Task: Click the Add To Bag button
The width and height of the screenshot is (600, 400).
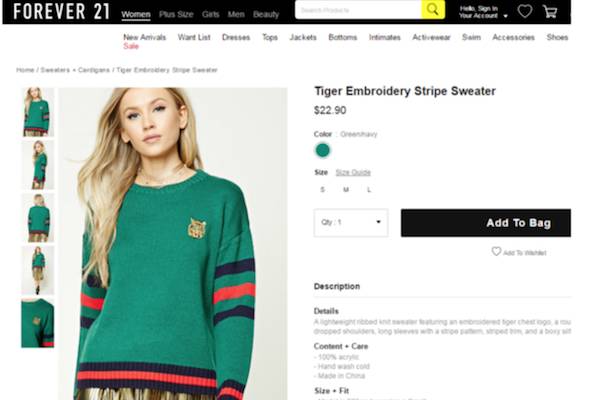Action: point(486,223)
